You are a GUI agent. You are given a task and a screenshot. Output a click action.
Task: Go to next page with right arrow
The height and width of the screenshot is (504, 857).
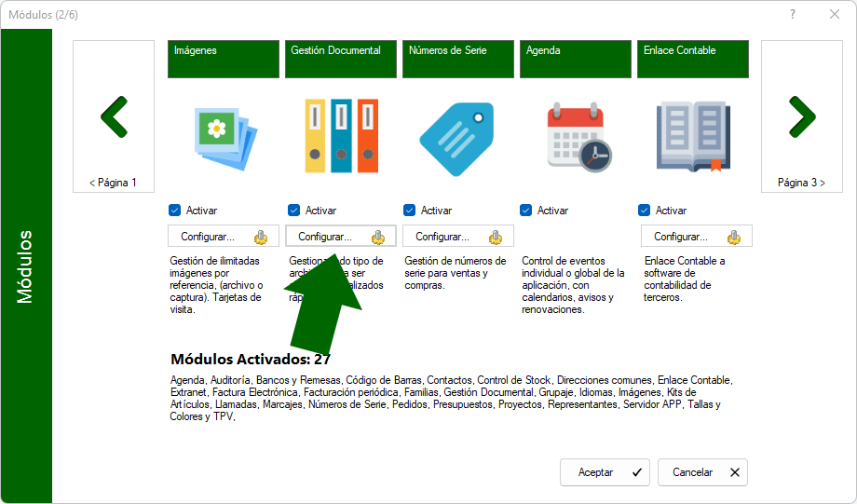click(801, 116)
